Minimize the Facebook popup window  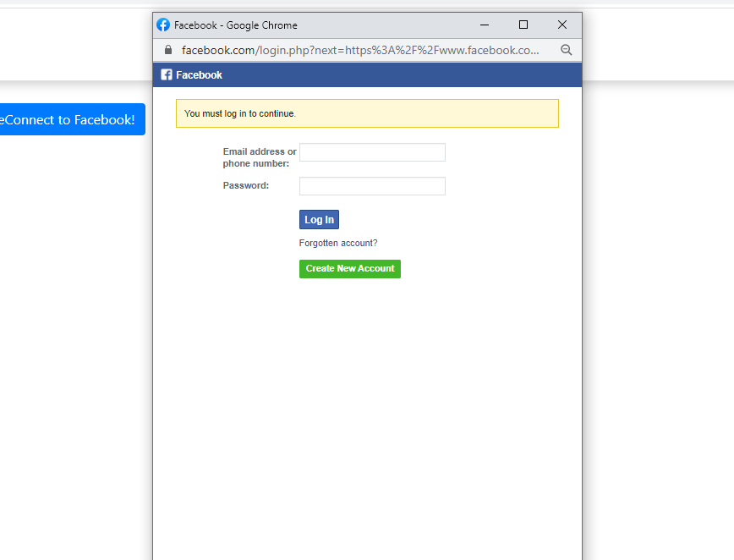tap(485, 25)
